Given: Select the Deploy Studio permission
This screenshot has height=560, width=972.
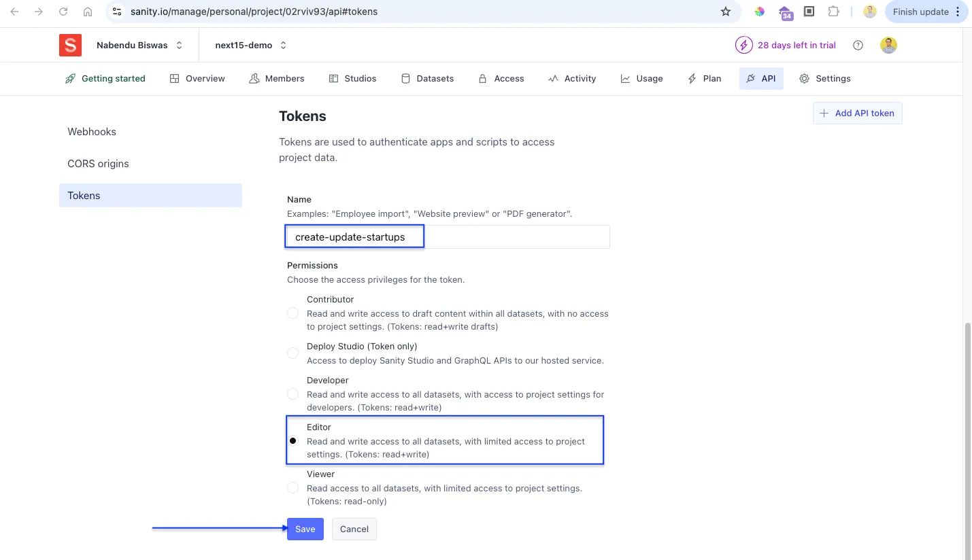Looking at the screenshot, I should tap(292, 353).
